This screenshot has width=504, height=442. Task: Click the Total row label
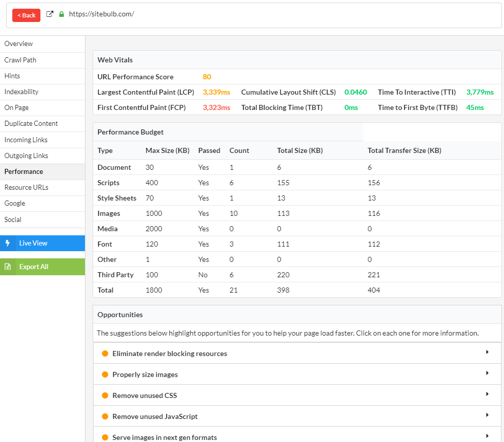[105, 290]
